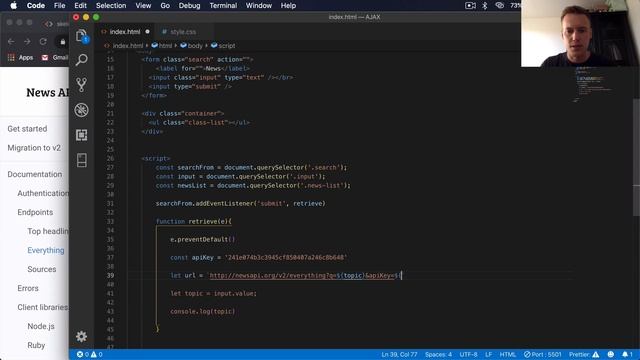Click the body breadcrumb segment
This screenshot has width=640, height=360.
191,46
